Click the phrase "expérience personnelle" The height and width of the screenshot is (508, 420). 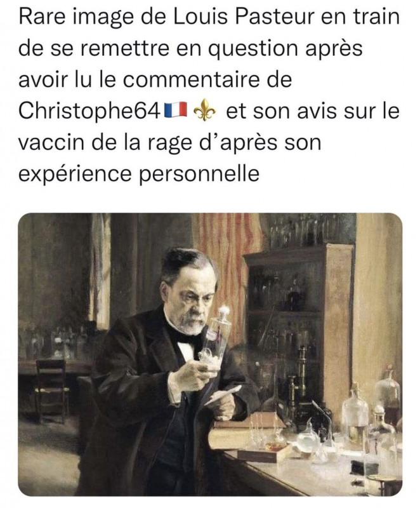click(x=139, y=175)
